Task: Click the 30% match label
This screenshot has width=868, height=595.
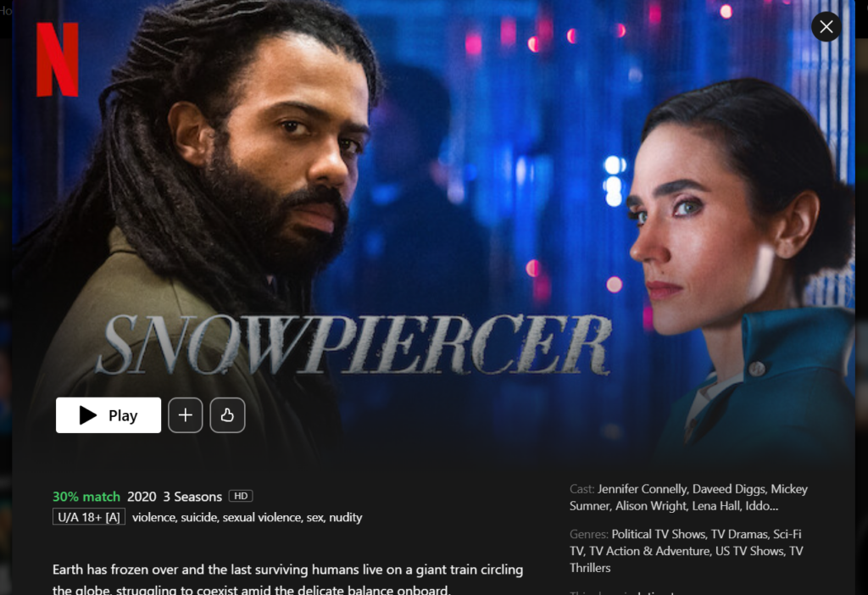Action: (86, 497)
